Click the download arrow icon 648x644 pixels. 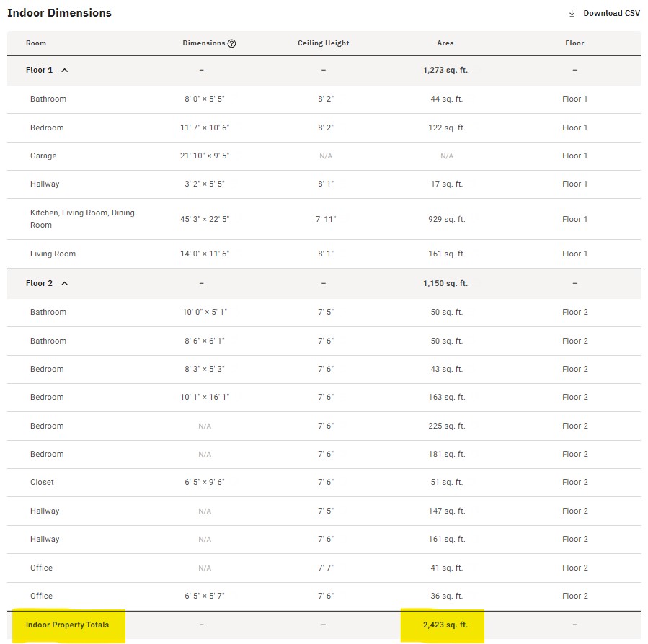point(572,14)
